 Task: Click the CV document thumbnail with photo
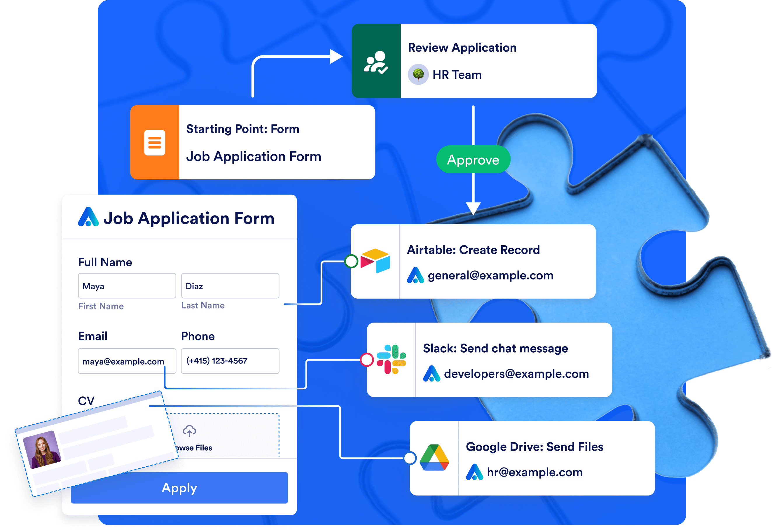[x=97, y=444]
